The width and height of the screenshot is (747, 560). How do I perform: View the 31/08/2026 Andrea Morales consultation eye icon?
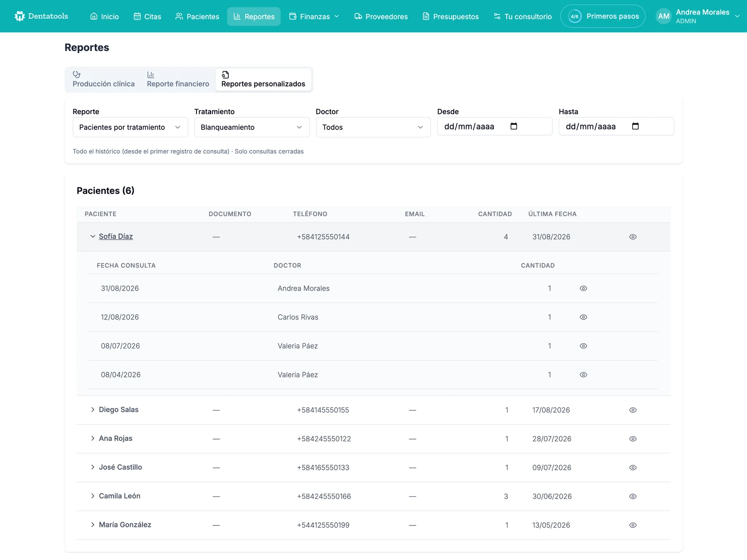click(x=584, y=288)
